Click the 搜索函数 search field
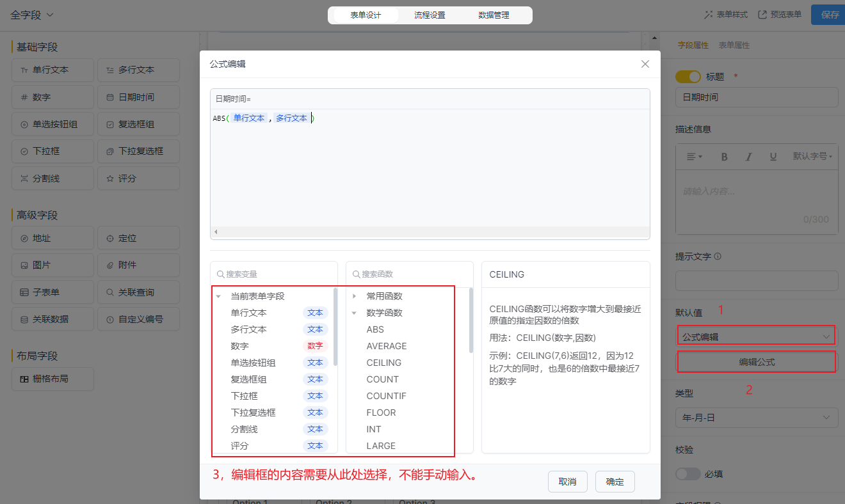 pyautogui.click(x=410, y=274)
